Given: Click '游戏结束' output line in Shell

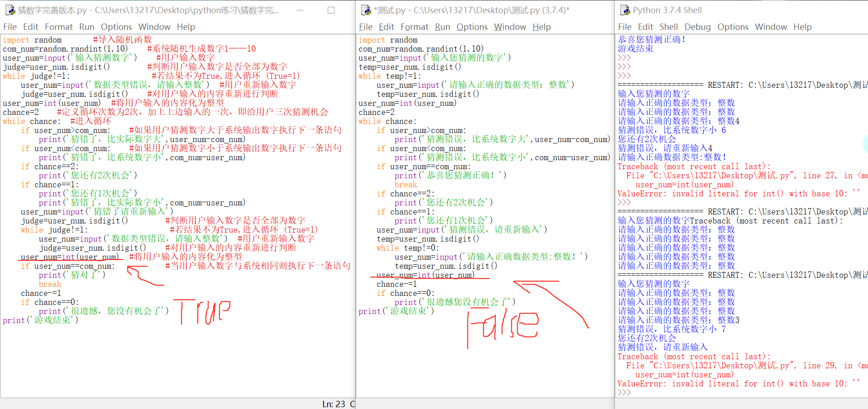Looking at the screenshot, I should coord(636,48).
